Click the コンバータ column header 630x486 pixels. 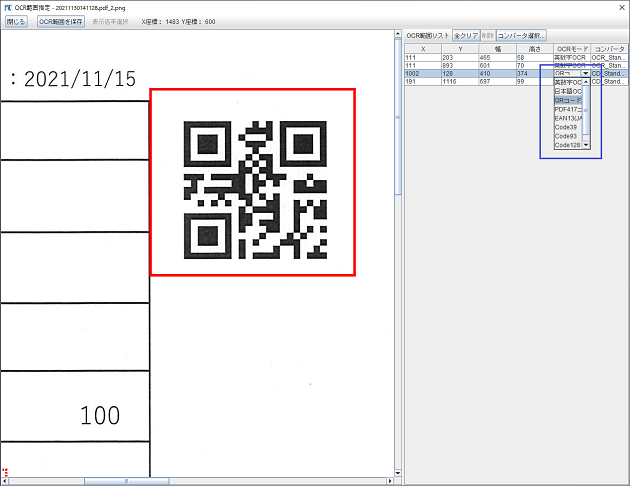pyautogui.click(x=609, y=49)
